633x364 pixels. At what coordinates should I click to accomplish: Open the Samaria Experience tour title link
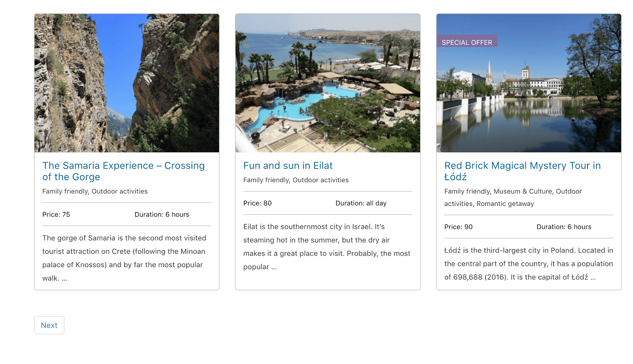123,171
